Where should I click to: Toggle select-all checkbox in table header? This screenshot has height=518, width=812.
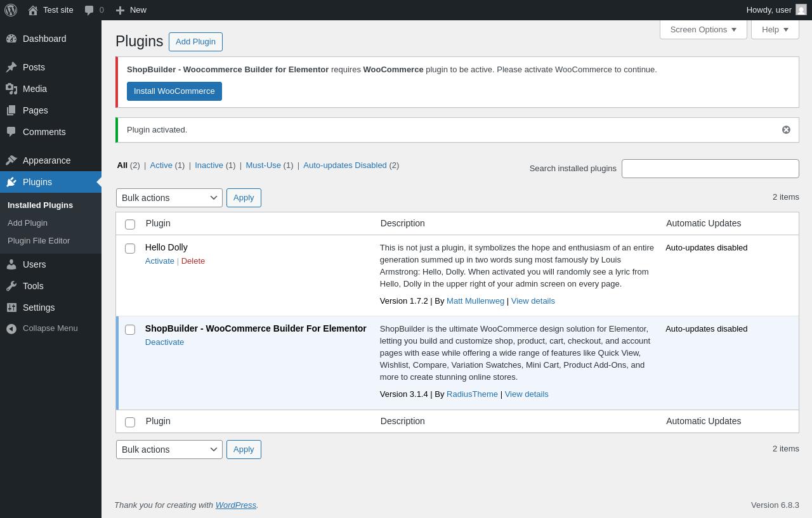pos(130,224)
